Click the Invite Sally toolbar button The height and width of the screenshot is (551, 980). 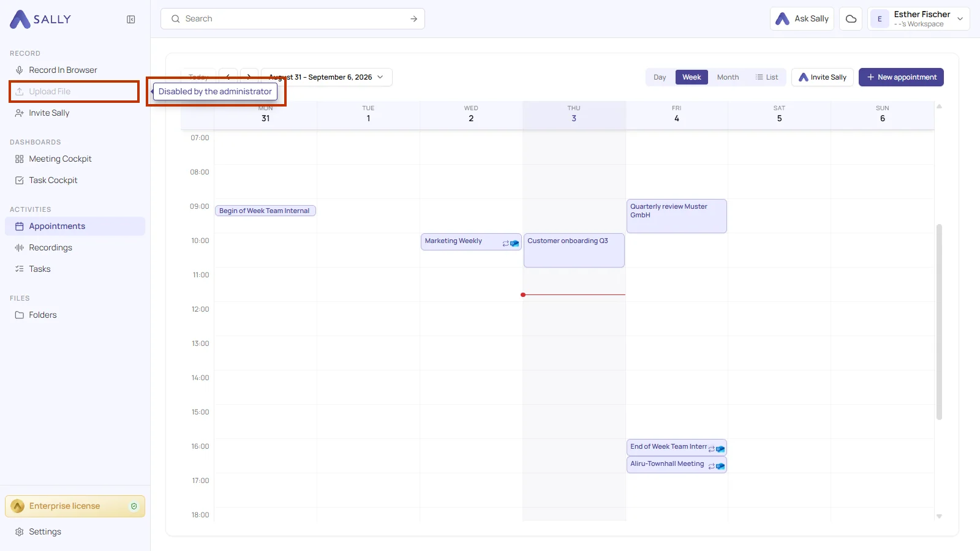pyautogui.click(x=822, y=77)
